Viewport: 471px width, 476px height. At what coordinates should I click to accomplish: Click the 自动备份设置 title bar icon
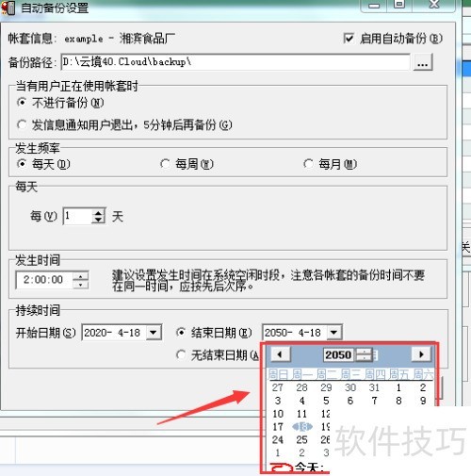(8, 8)
